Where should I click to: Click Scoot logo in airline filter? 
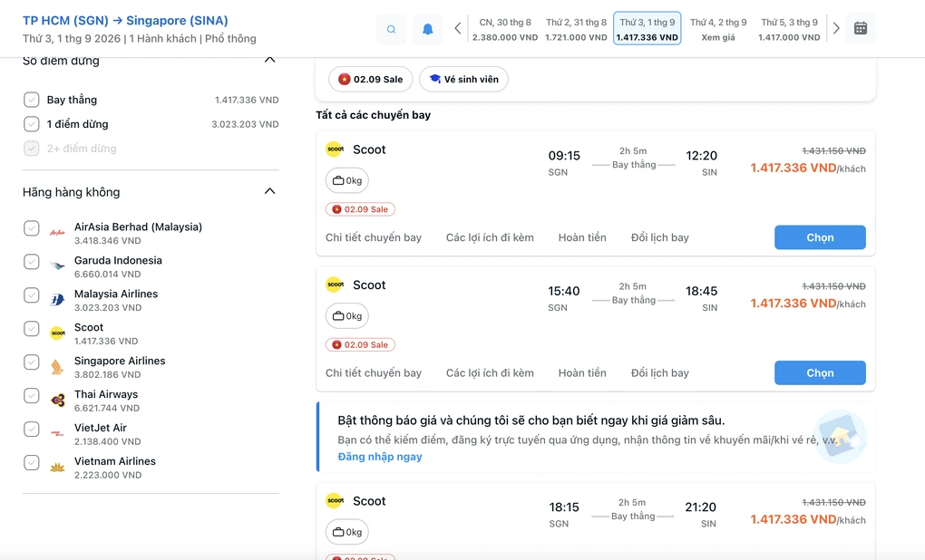point(57,333)
